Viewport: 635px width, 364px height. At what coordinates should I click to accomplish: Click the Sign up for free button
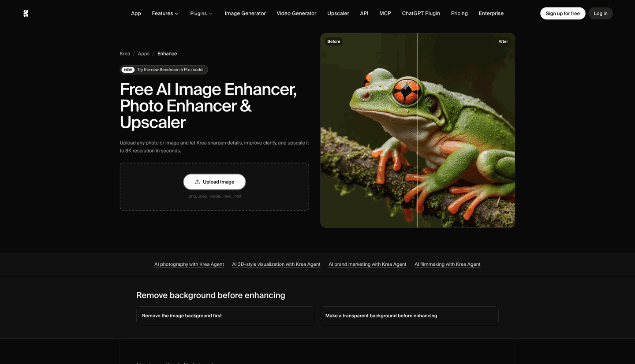[563, 13]
